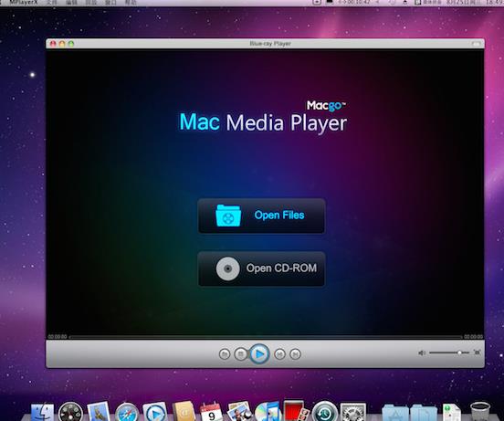Click the round button just right of Play
Image resolution: width=504 pixels, height=421 pixels.
[279, 354]
